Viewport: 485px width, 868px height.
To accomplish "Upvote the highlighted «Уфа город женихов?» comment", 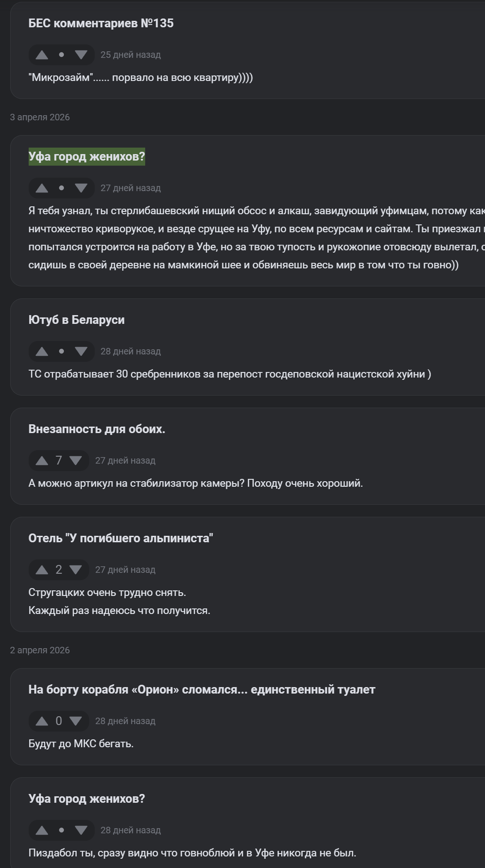I will point(42,188).
